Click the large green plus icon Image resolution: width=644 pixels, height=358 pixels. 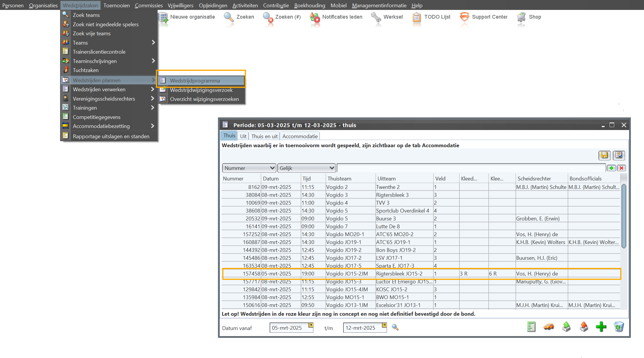pyautogui.click(x=601, y=327)
